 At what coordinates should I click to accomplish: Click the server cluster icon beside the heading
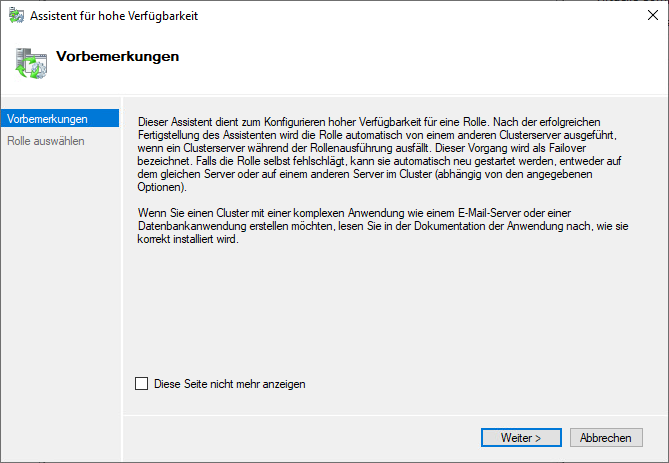coord(30,61)
